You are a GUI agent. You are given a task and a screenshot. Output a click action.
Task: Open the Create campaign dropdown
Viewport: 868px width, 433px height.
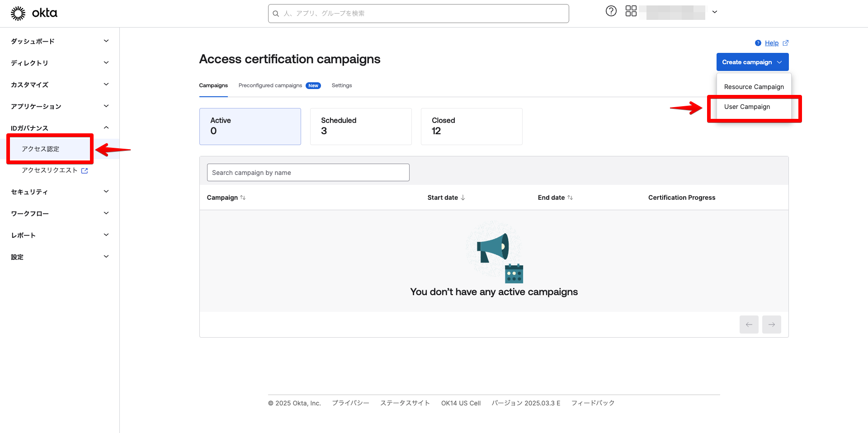(752, 62)
